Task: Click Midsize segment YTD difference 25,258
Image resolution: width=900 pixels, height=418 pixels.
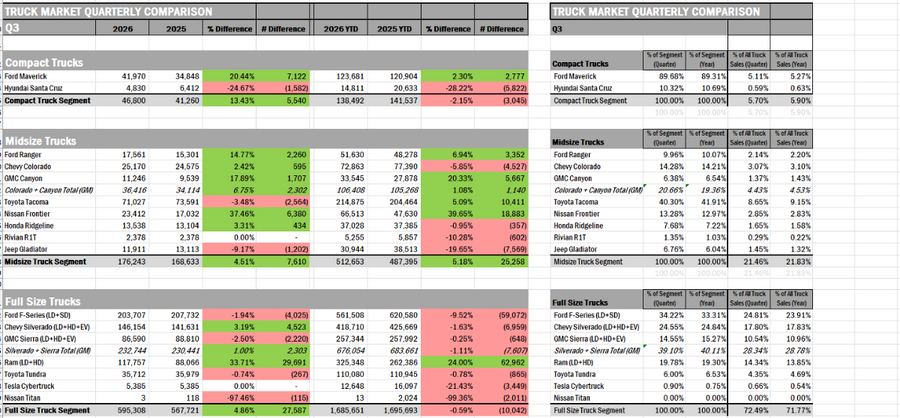Action: click(x=501, y=262)
